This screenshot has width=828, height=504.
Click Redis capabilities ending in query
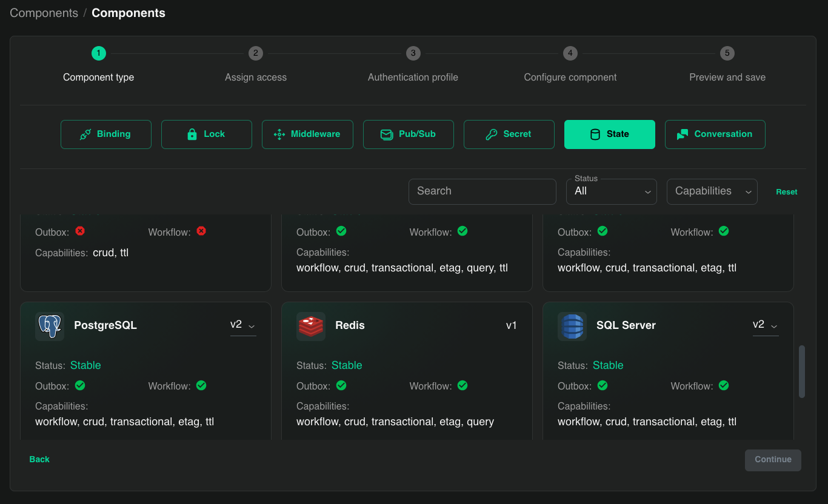[395, 422]
